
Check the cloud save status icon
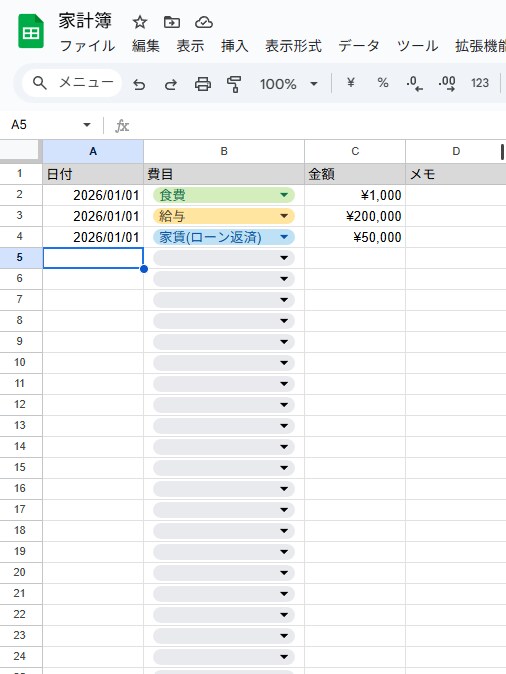point(204,22)
